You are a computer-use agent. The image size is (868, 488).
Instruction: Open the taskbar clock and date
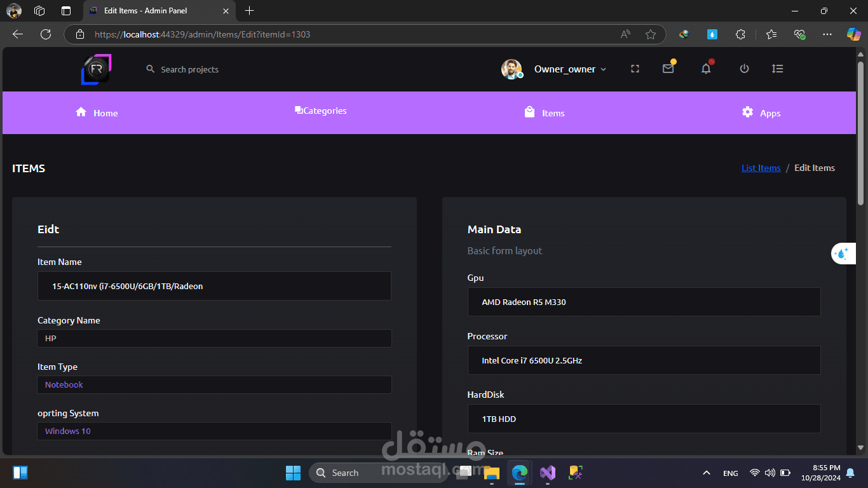coord(821,472)
